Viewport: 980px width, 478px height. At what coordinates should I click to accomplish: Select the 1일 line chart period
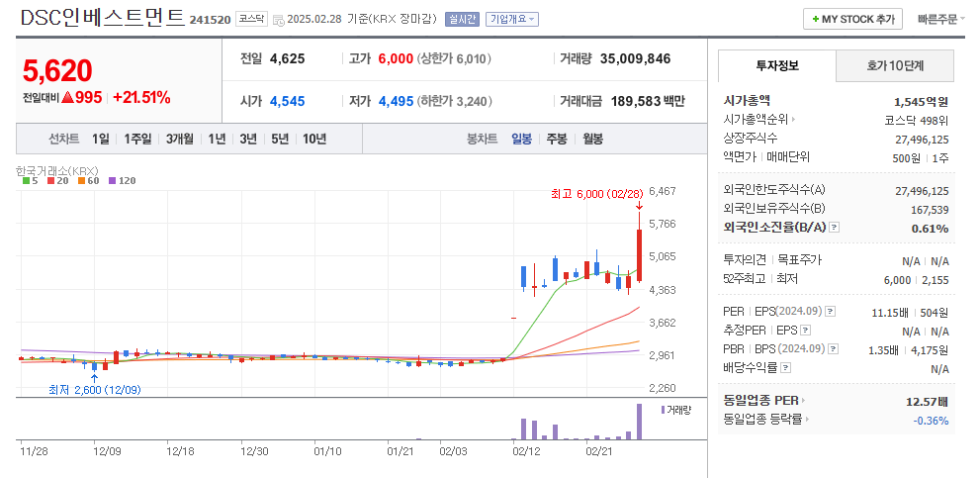tap(100, 139)
